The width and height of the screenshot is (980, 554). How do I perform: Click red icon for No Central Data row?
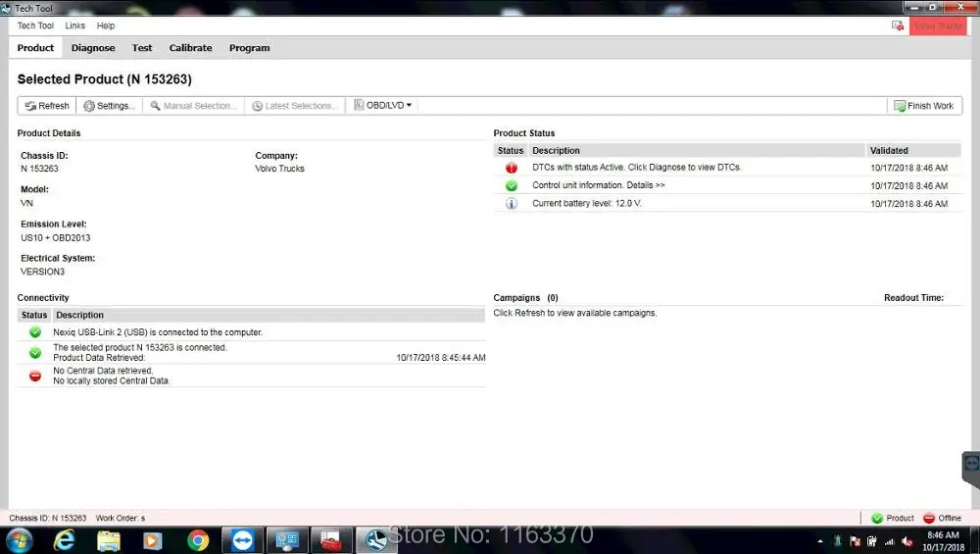tap(35, 376)
